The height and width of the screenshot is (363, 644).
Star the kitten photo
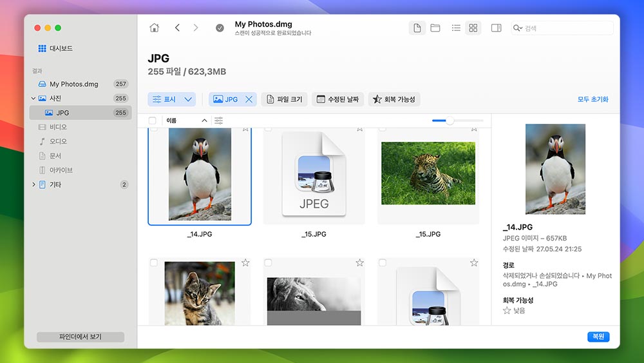click(245, 262)
